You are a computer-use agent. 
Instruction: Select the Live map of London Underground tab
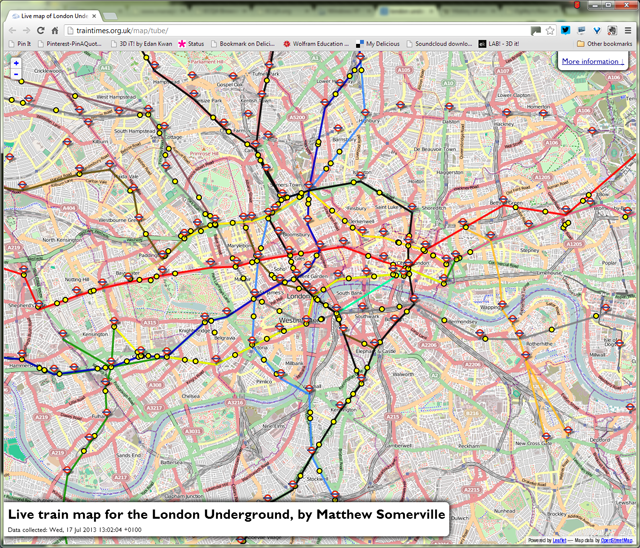[53, 16]
